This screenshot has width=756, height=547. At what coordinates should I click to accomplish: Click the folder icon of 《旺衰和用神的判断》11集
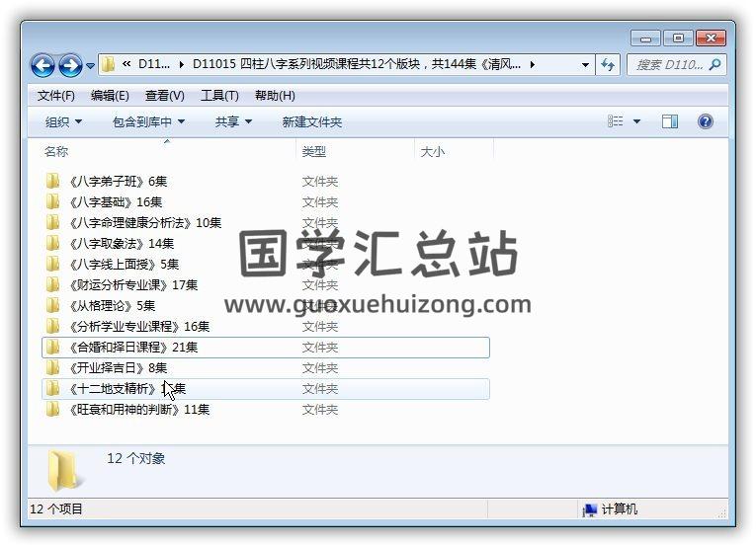tap(52, 409)
